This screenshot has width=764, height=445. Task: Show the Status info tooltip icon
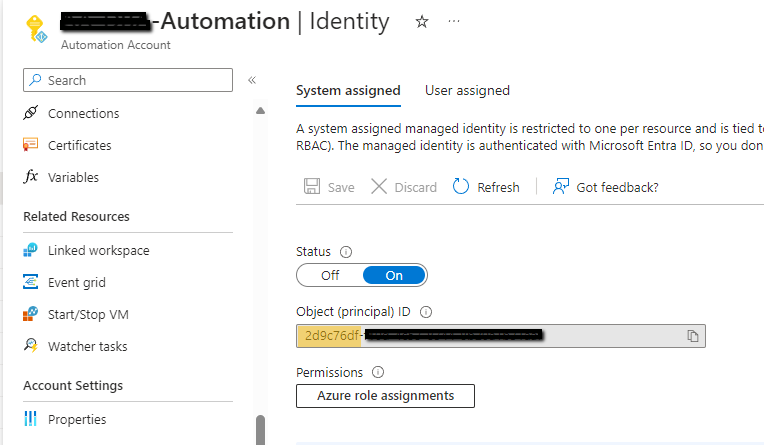click(x=345, y=252)
